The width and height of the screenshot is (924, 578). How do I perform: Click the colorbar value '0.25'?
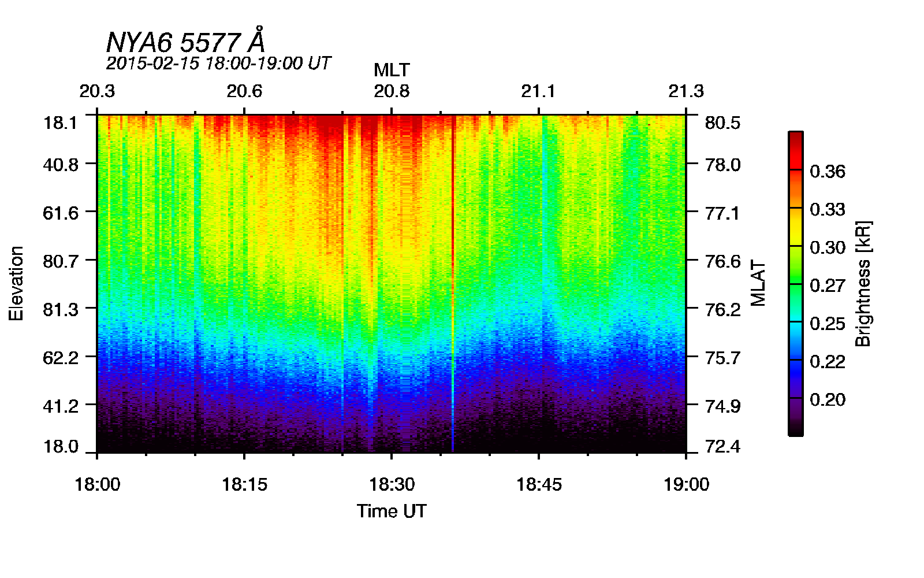tap(827, 324)
